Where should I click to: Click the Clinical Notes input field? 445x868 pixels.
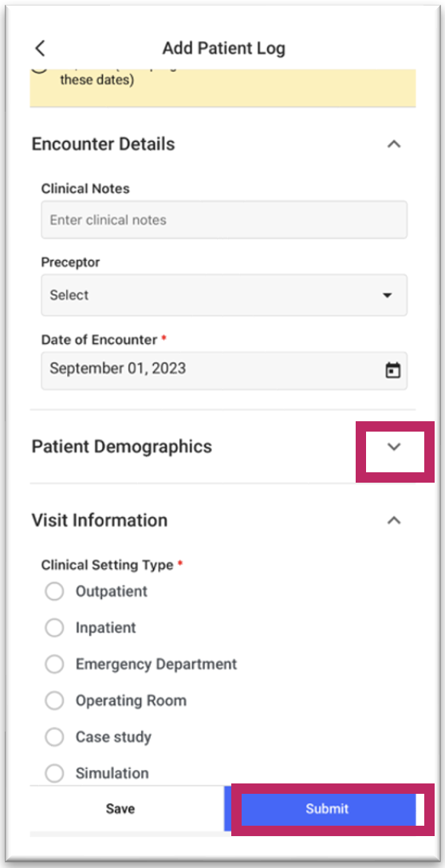224,219
